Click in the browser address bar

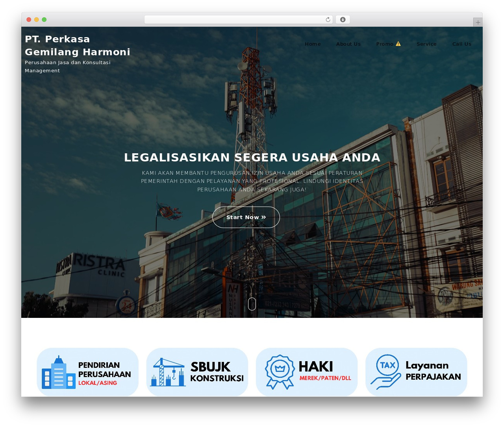(234, 20)
